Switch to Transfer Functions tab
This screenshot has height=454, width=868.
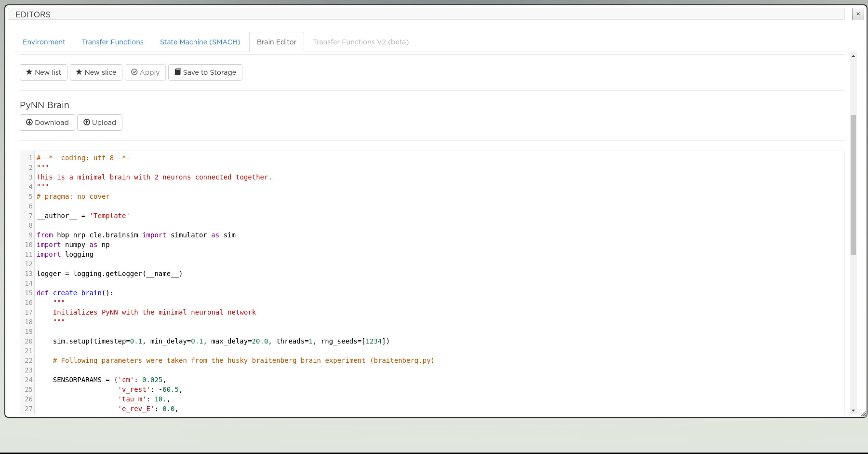click(x=113, y=42)
